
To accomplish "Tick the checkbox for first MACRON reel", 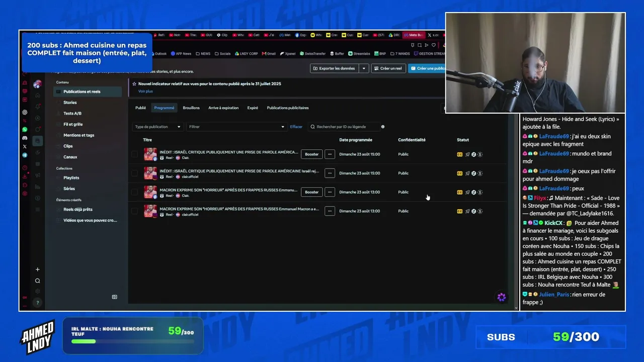I will click(134, 192).
